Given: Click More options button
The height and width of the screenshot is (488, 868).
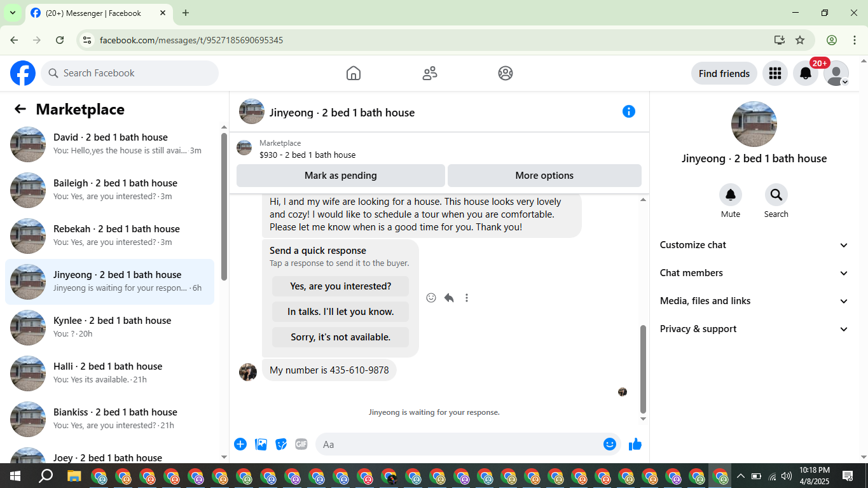Looking at the screenshot, I should (544, 176).
